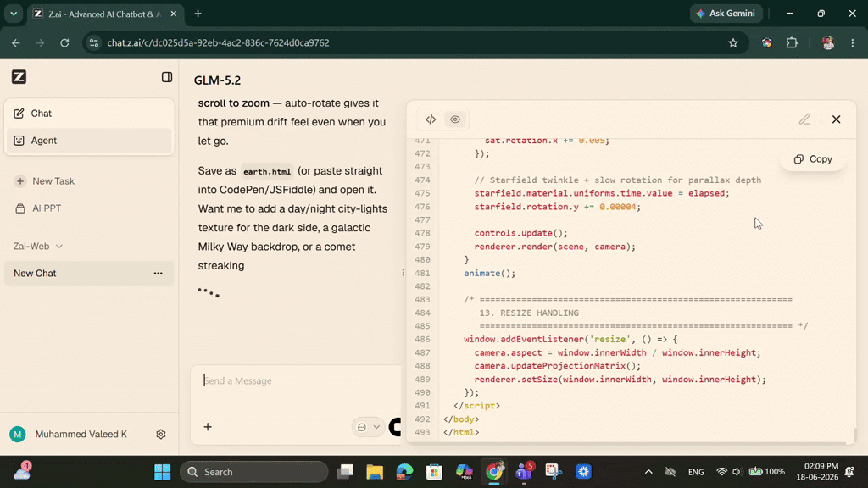Click the GLM-5.2 model name
Viewport: 868px width, 488px height.
[217, 80]
